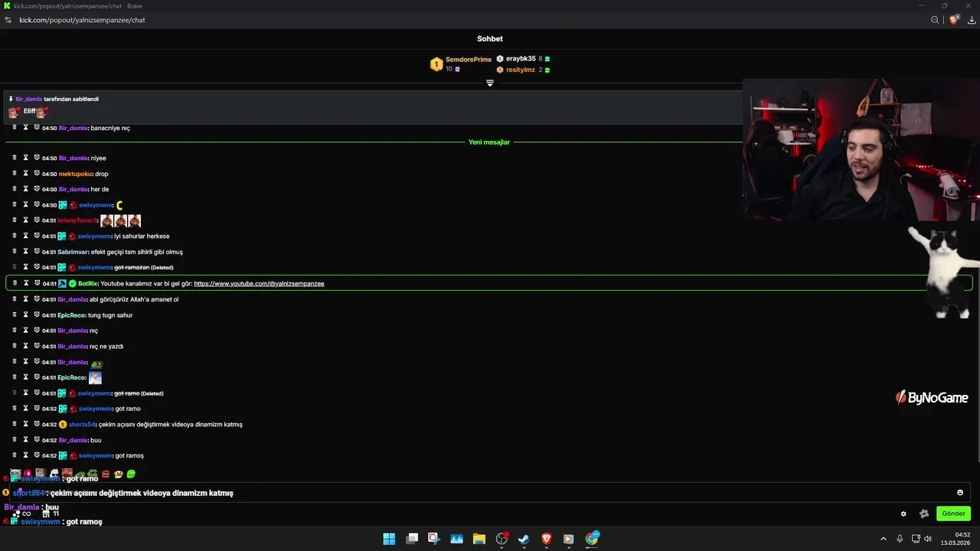Viewport: 980px width, 551px height.
Task: Open volume control in system tray
Action: click(x=928, y=539)
